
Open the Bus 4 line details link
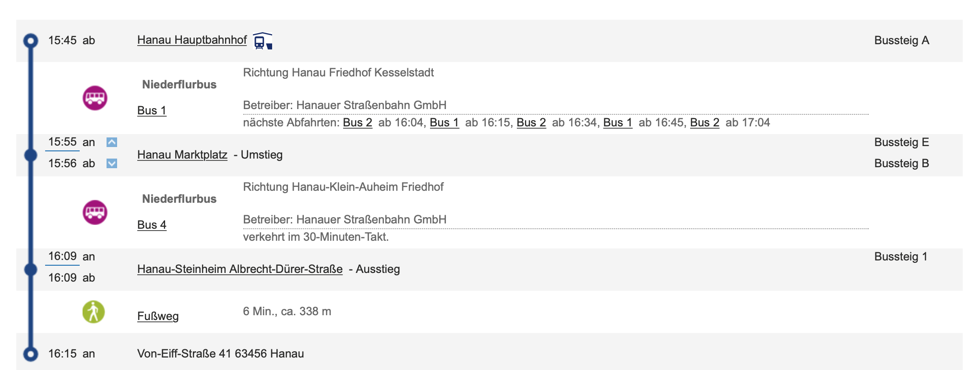point(152,225)
